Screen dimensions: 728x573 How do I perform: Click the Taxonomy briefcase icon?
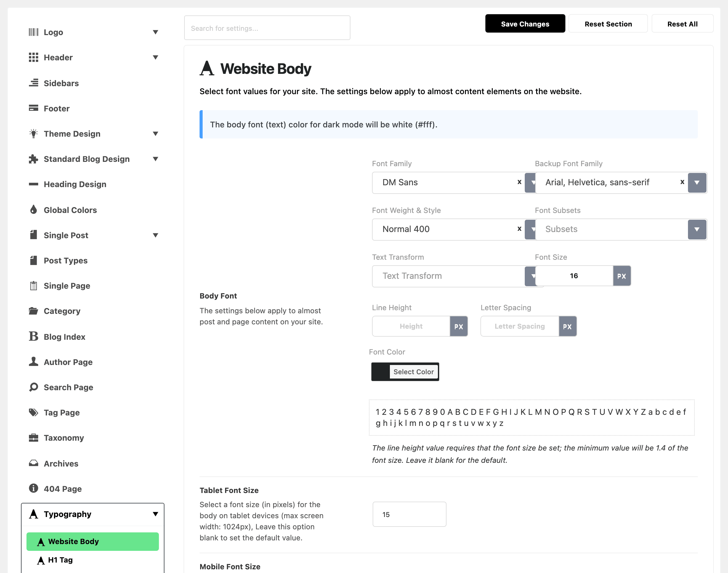pyautogui.click(x=34, y=438)
